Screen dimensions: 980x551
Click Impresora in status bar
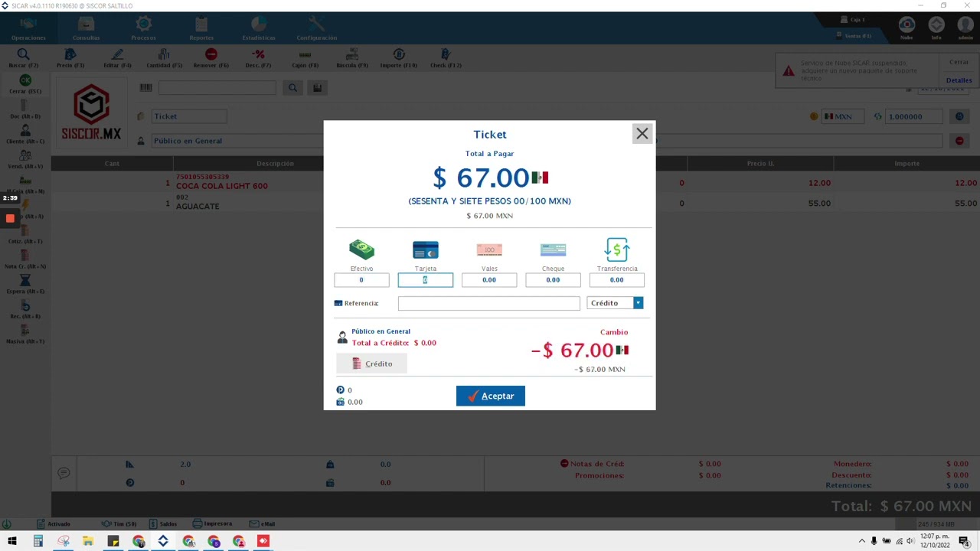tap(212, 523)
